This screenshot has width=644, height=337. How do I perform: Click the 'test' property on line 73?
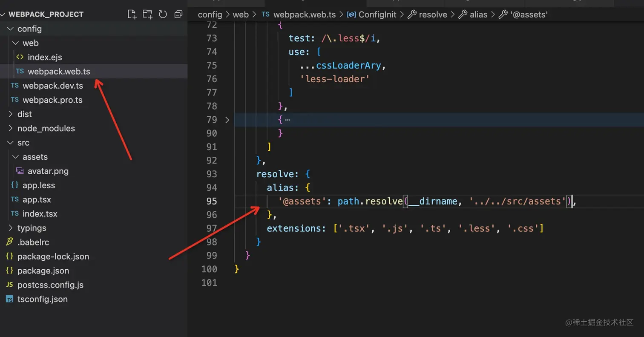300,38
